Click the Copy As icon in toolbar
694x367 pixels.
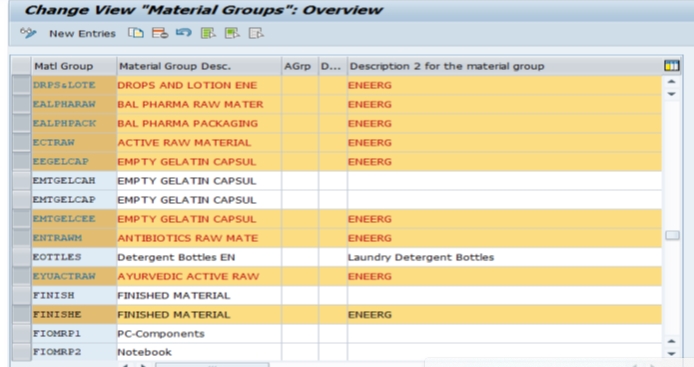tap(135, 33)
